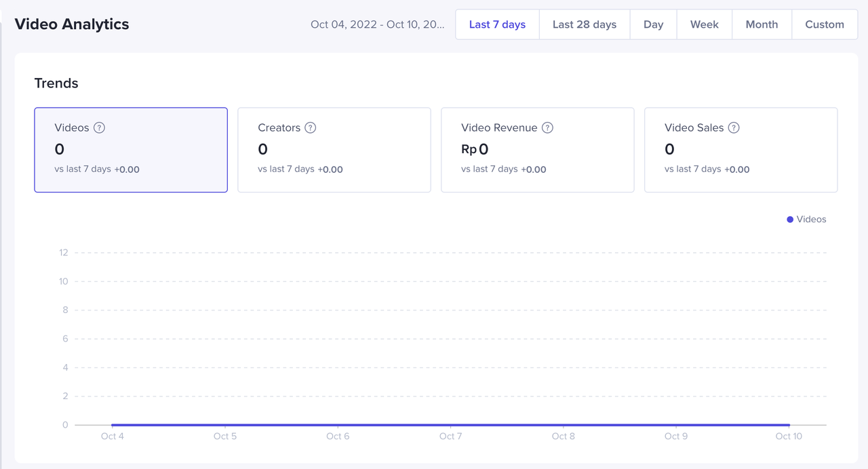Click the Trends section heading
The width and height of the screenshot is (868, 469).
point(56,83)
